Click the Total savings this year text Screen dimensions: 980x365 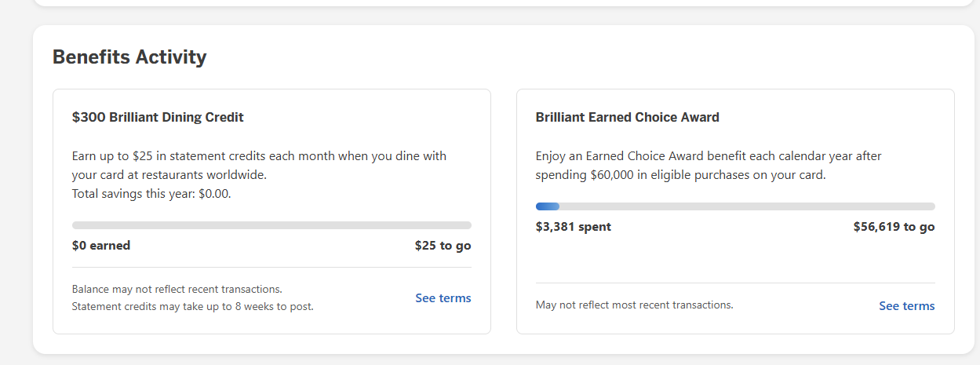click(151, 193)
